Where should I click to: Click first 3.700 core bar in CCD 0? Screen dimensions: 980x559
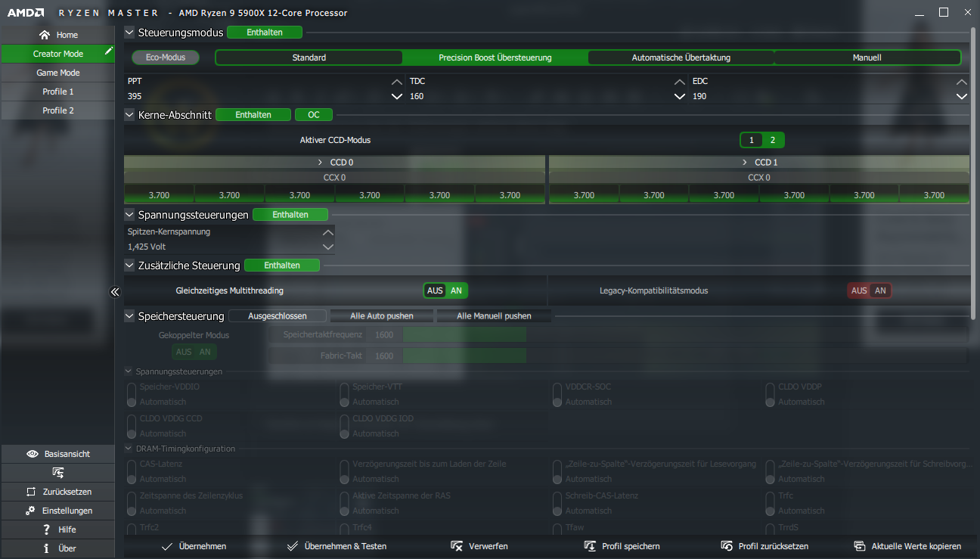[159, 194]
